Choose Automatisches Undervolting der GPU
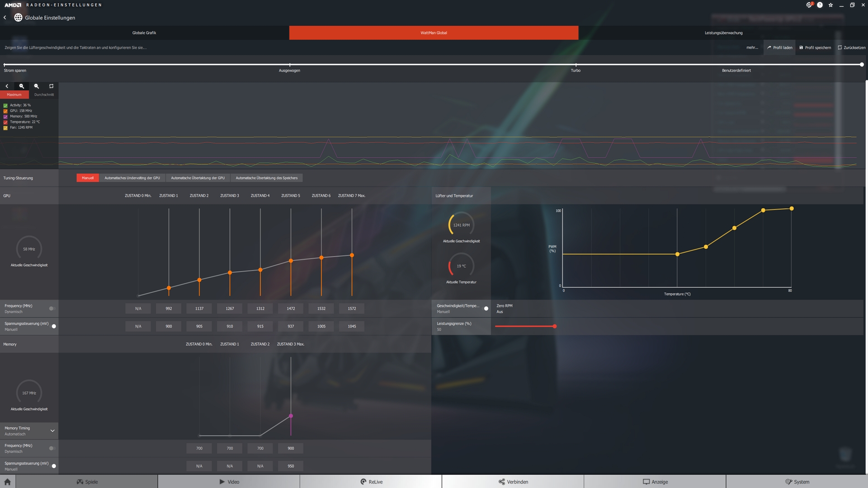Image resolution: width=868 pixels, height=488 pixels. tap(132, 178)
